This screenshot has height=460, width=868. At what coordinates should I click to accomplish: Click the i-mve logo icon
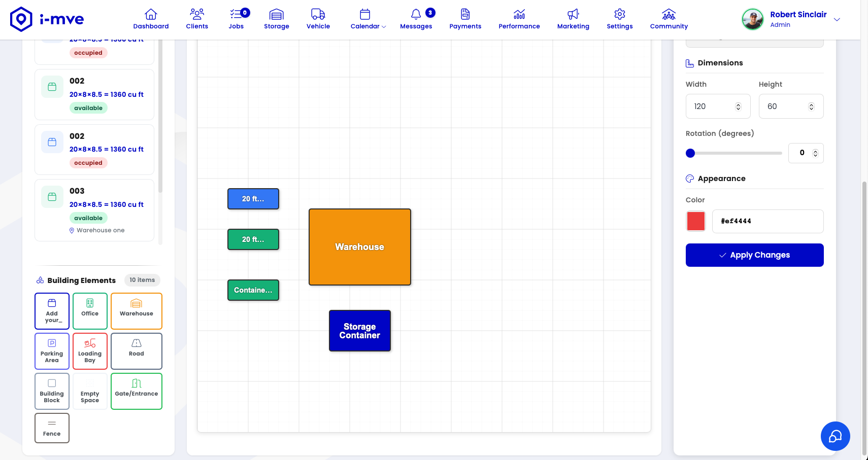pos(21,19)
